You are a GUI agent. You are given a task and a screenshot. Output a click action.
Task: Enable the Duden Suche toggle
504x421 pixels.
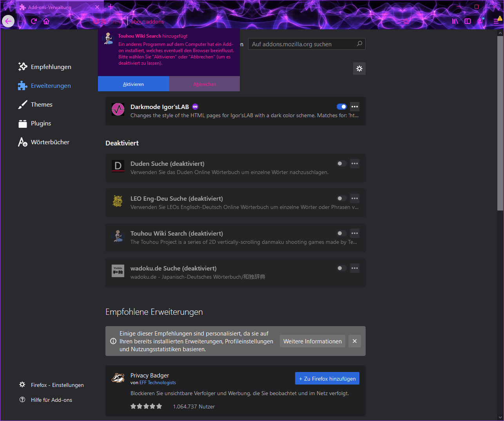click(342, 163)
